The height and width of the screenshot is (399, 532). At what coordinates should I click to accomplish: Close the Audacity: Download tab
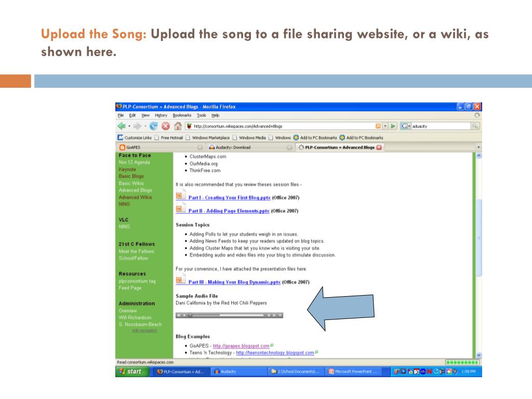[x=289, y=147]
